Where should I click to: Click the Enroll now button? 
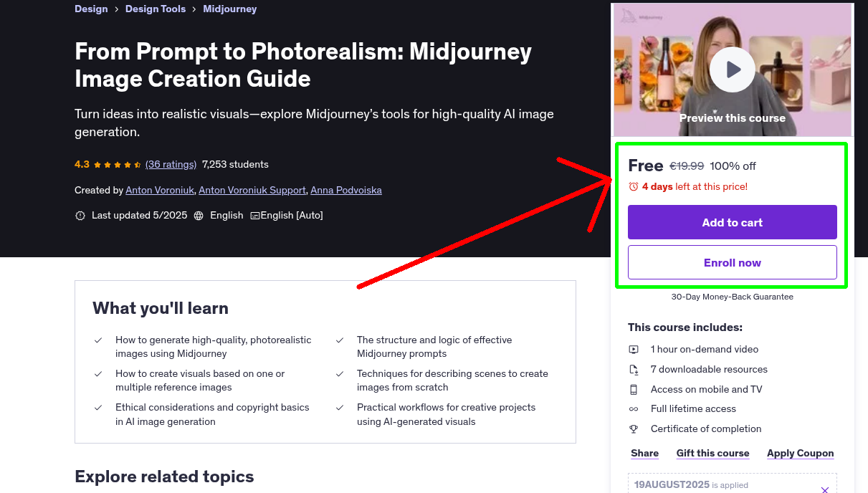click(x=732, y=262)
